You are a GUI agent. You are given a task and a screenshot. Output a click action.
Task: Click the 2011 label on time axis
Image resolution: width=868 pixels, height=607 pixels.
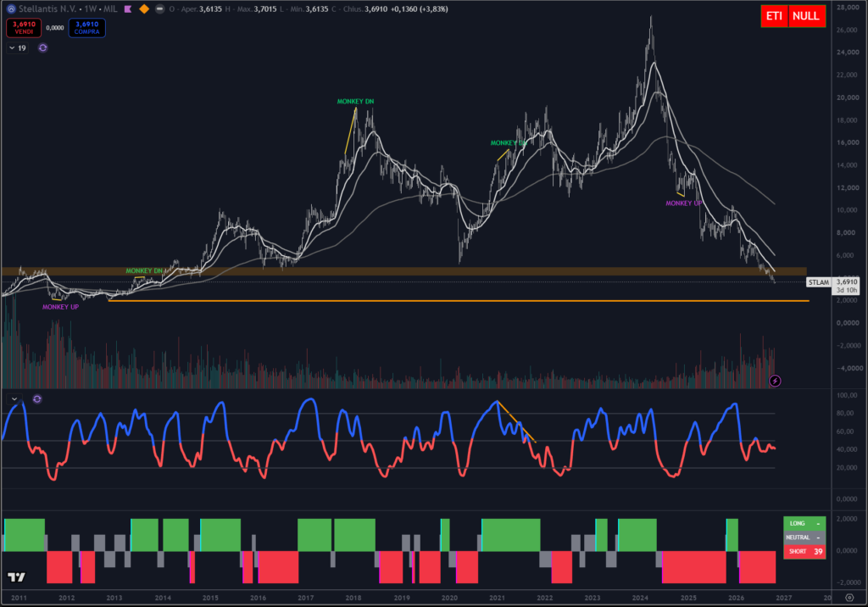pyautogui.click(x=19, y=599)
